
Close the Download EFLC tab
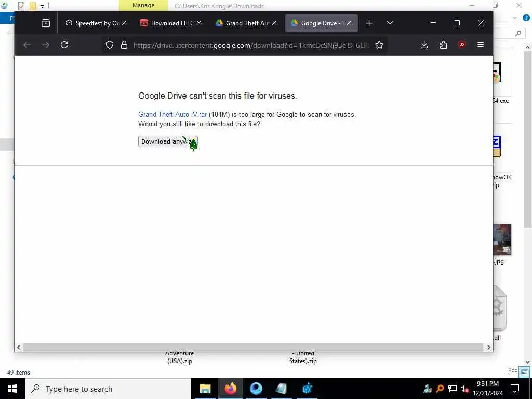pos(199,23)
